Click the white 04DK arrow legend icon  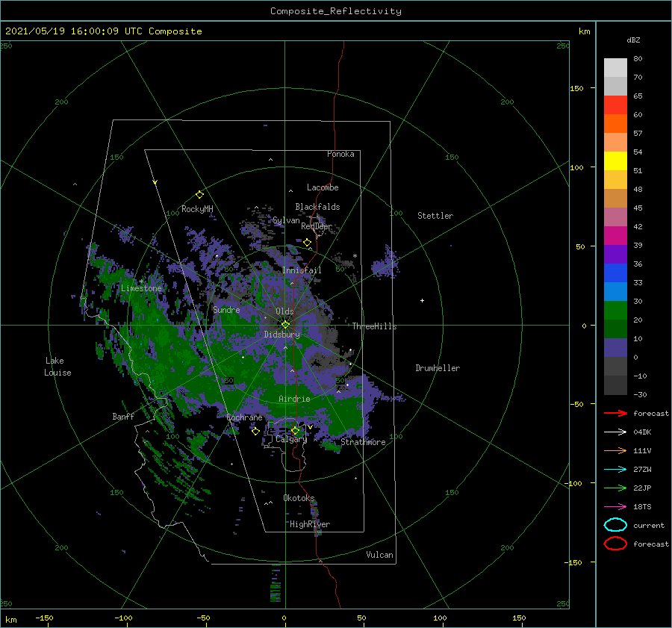[x=615, y=432]
